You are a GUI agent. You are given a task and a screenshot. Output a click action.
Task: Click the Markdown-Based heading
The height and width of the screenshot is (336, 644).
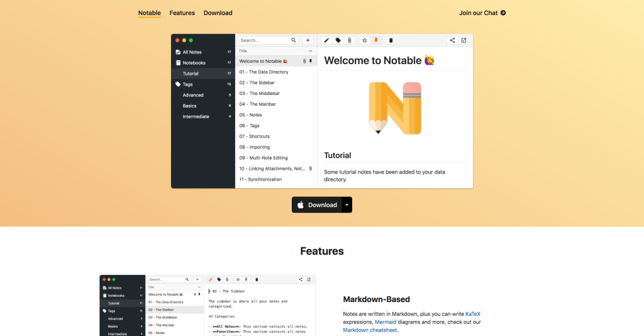377,299
